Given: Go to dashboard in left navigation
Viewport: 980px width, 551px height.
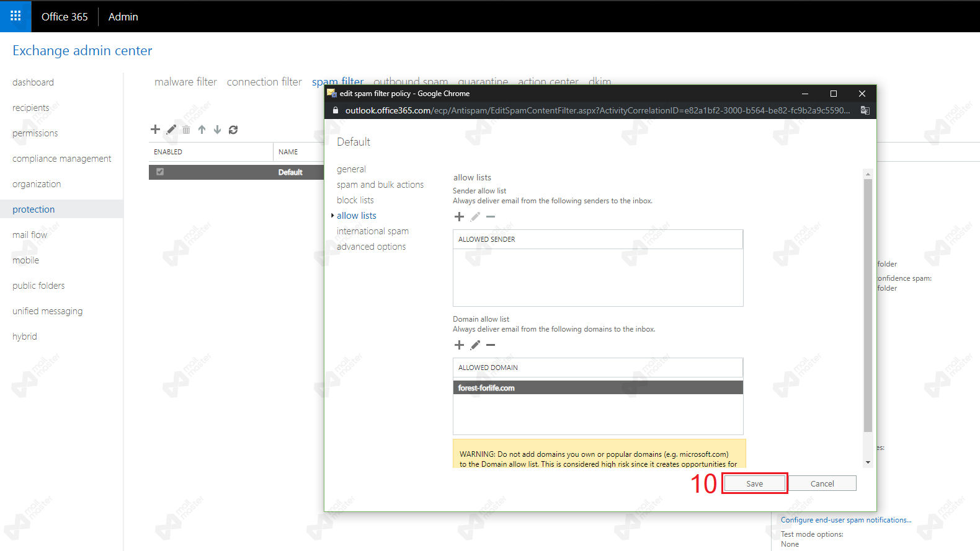Looking at the screenshot, I should pos(33,82).
